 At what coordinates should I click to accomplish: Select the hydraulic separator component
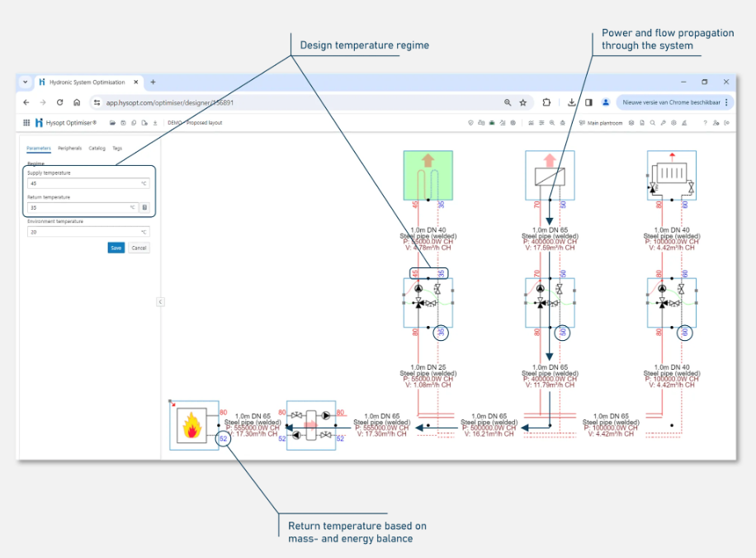point(311,425)
